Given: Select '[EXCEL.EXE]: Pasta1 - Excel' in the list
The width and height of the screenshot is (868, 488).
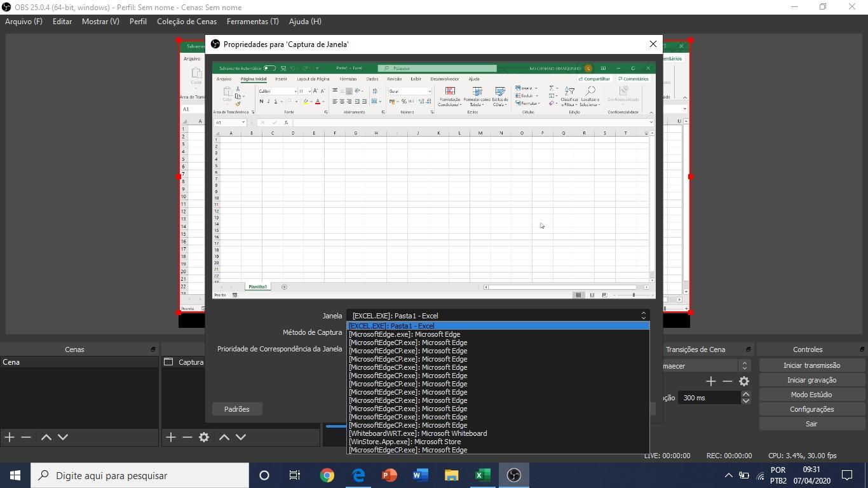Looking at the screenshot, I should point(498,326).
